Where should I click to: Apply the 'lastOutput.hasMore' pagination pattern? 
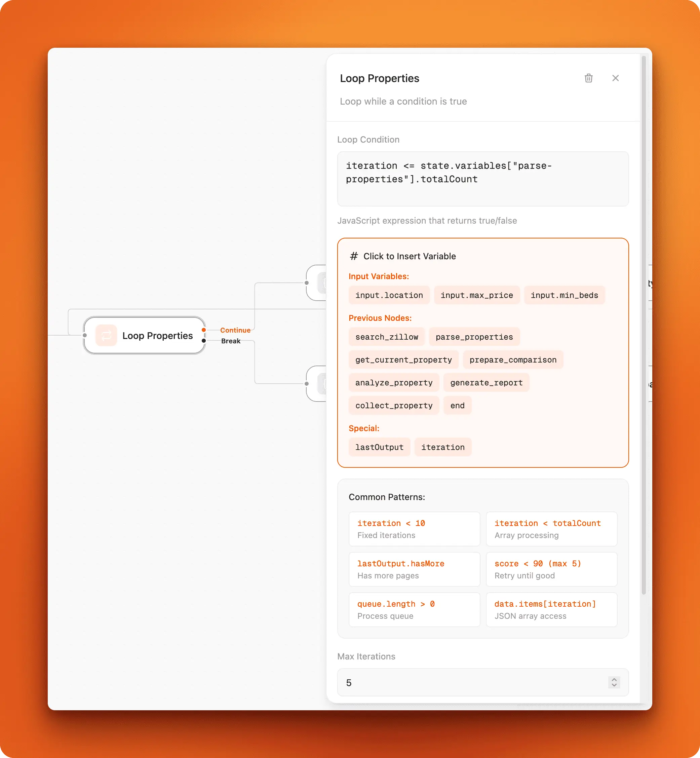pyautogui.click(x=414, y=569)
